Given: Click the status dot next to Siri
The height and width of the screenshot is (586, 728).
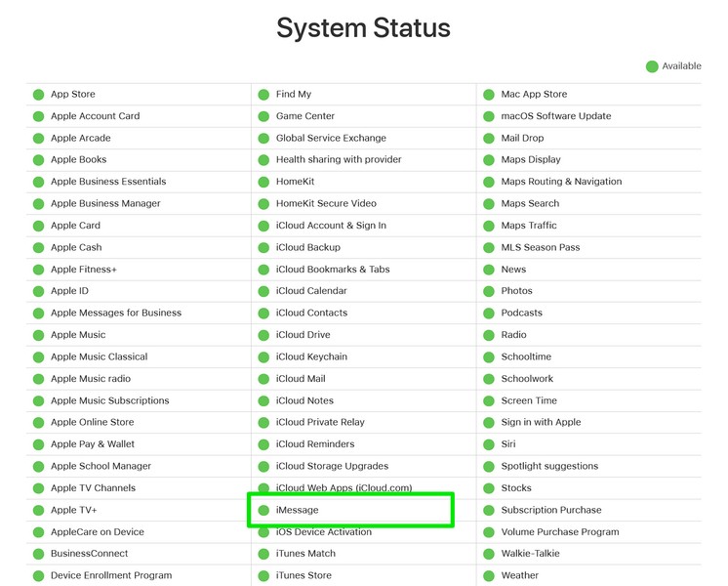Looking at the screenshot, I should [489, 444].
